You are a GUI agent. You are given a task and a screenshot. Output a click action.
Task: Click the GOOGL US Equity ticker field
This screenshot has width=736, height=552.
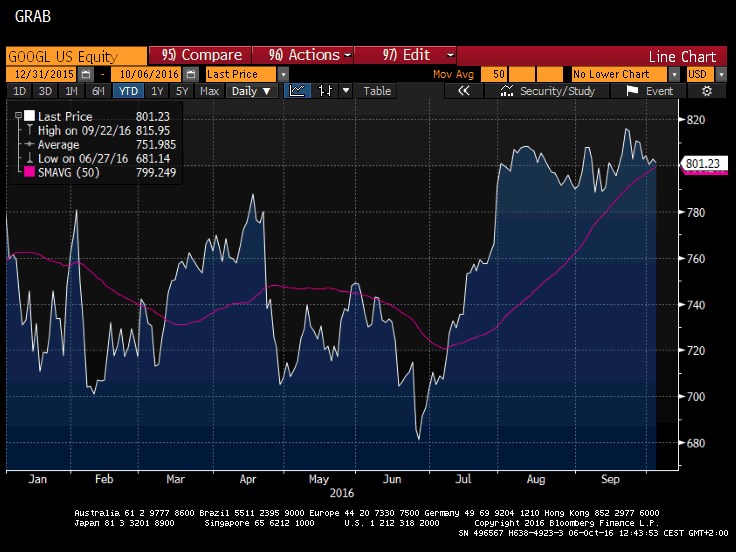[x=77, y=56]
